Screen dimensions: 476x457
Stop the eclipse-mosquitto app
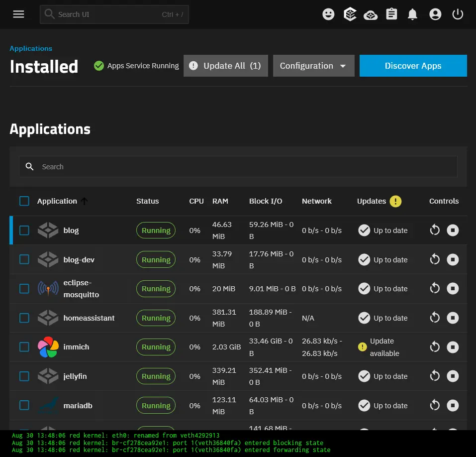click(x=452, y=288)
